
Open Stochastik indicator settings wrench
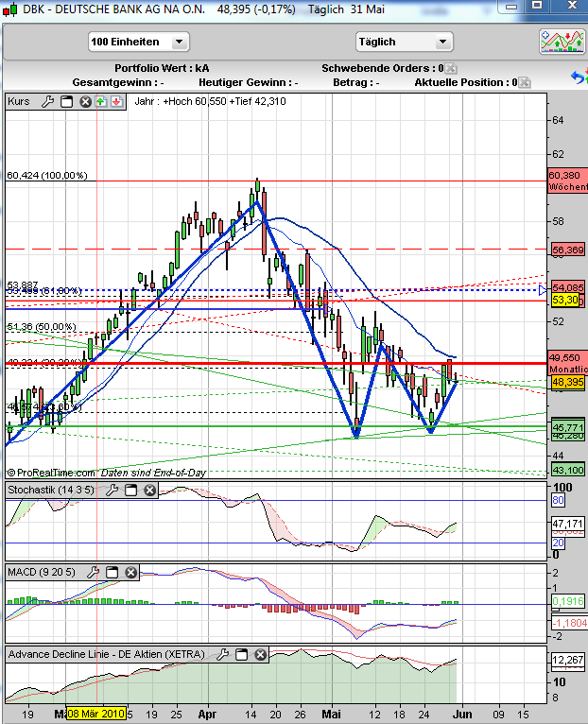point(112,490)
